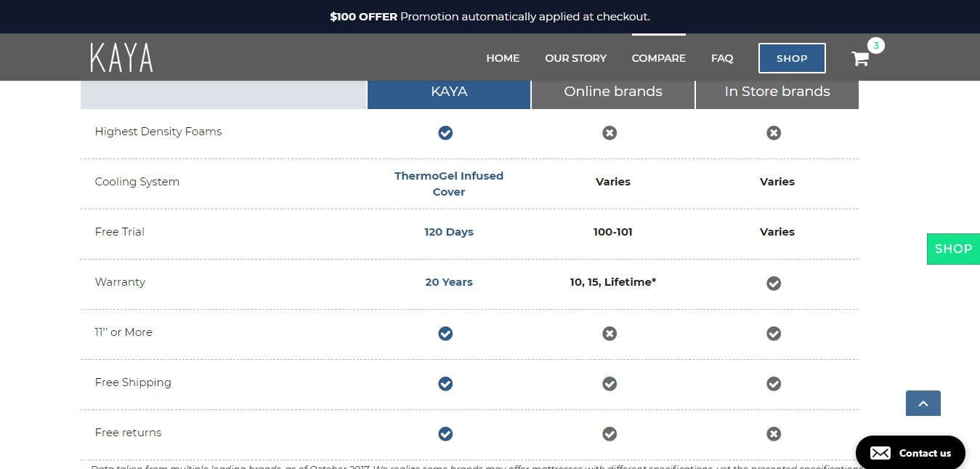Click KAYA checkmark for Free Shipping
Viewport: 980px width, 469px height.
tap(445, 384)
